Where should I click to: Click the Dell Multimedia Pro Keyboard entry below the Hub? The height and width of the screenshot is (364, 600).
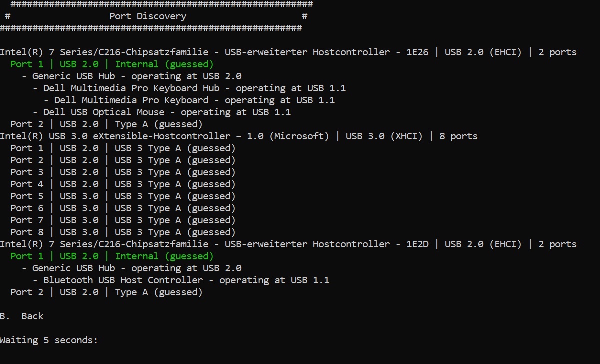click(x=194, y=100)
